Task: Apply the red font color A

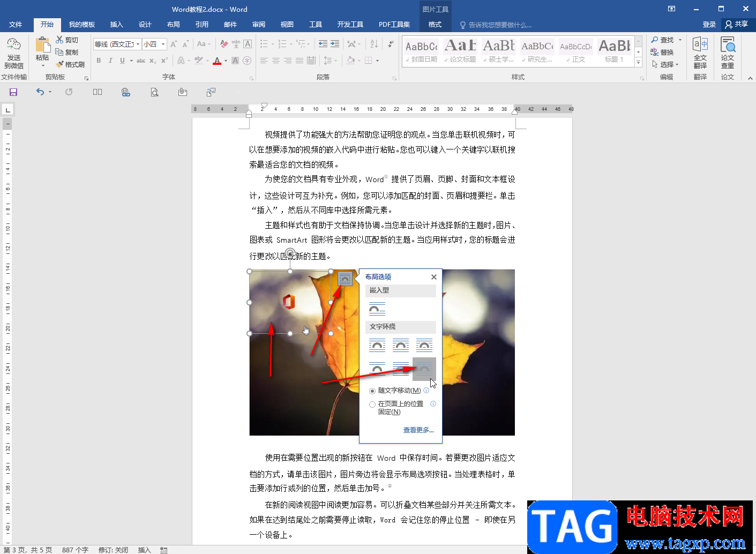Action: pos(217,61)
